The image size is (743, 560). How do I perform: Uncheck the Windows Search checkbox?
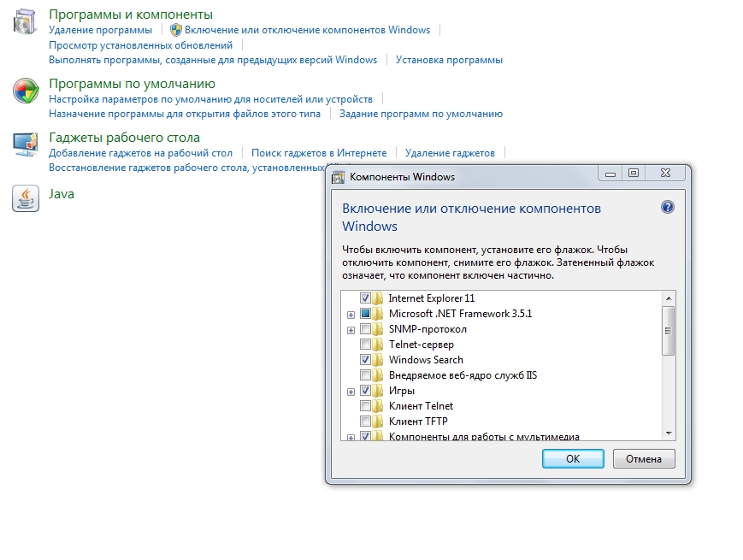(365, 360)
